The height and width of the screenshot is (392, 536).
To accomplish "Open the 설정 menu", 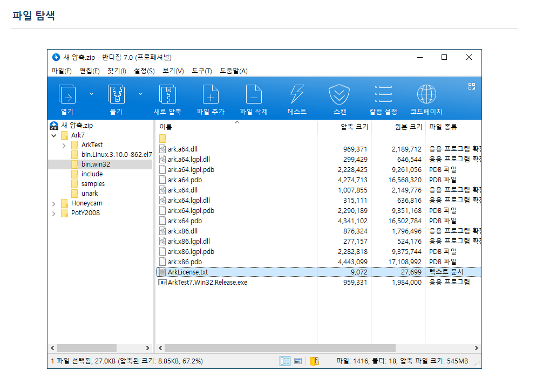I will tap(144, 71).
